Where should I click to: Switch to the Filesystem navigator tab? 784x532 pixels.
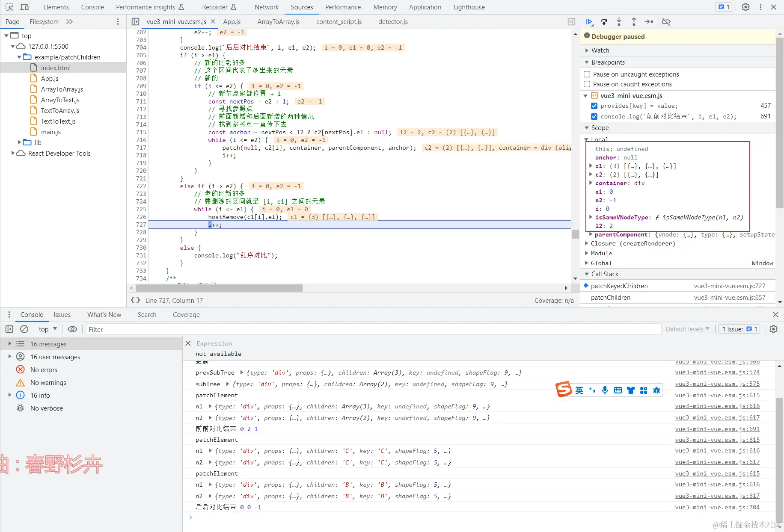point(44,22)
